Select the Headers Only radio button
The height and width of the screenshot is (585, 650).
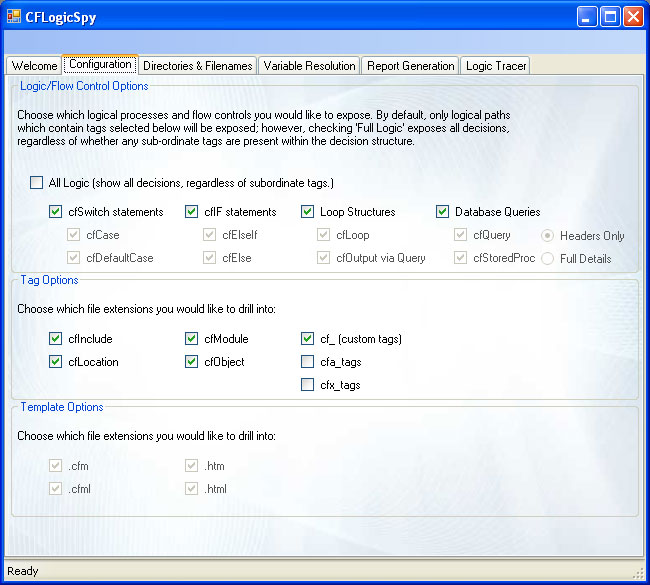click(x=548, y=236)
